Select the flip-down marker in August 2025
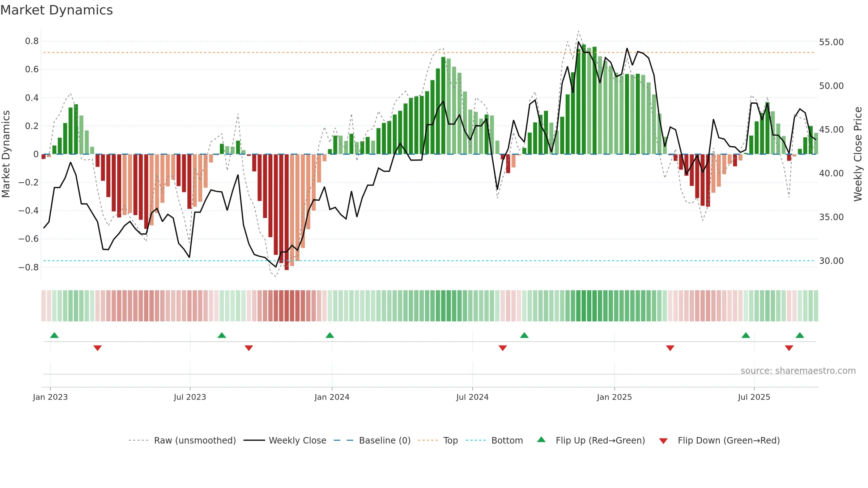 789,348
